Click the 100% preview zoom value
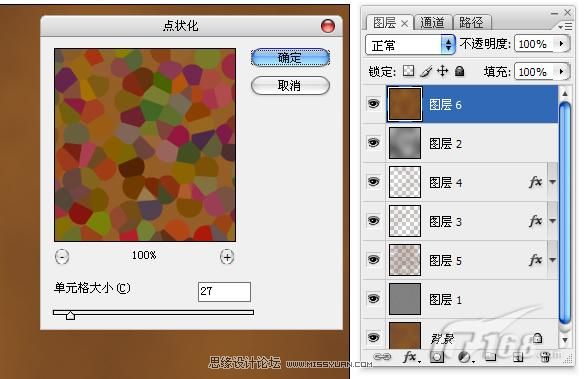Image resolution: width=585 pixels, height=379 pixels. (x=144, y=255)
